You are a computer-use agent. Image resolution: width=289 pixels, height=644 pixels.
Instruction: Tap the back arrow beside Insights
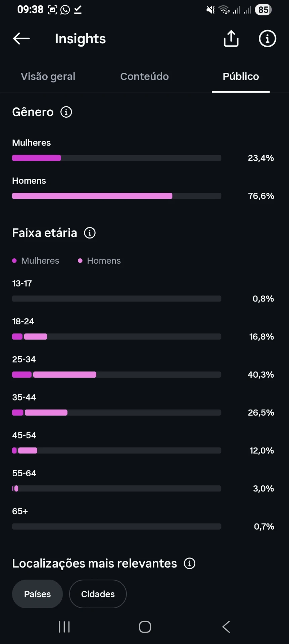pos(21,39)
